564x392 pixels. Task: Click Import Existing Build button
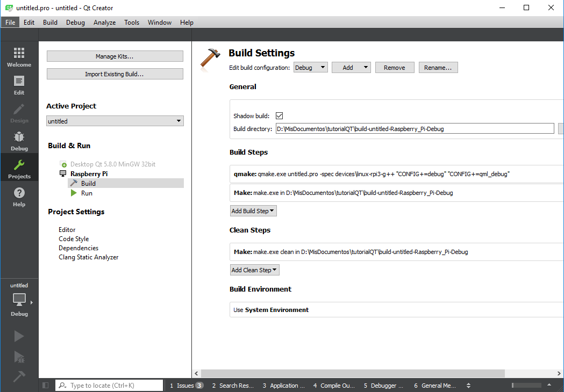[x=115, y=74]
